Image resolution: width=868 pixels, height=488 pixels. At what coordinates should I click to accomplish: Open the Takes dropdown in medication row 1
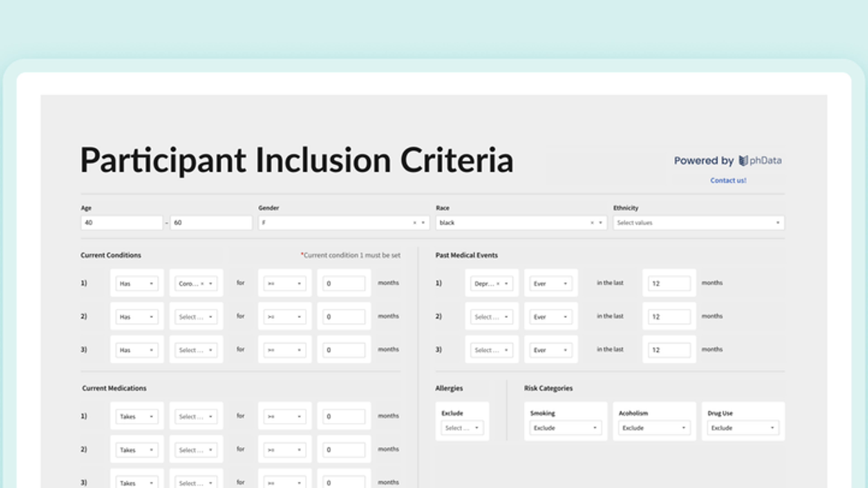[x=137, y=417]
